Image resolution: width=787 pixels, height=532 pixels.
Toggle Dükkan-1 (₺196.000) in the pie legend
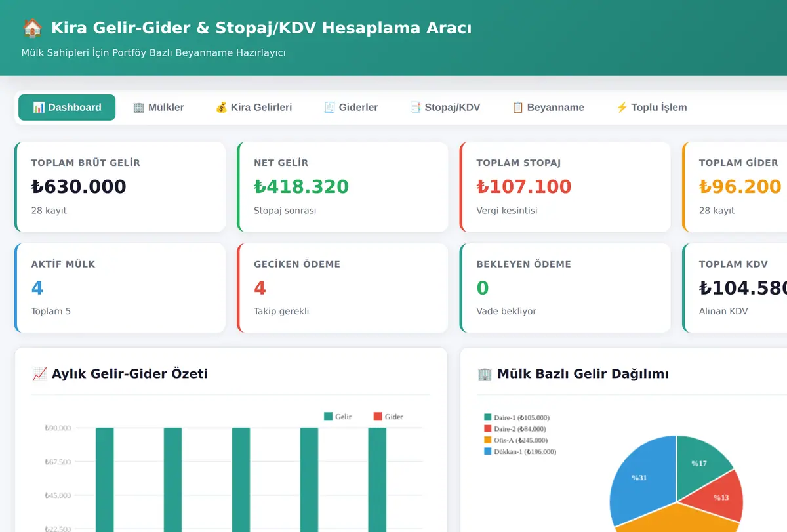click(x=520, y=451)
